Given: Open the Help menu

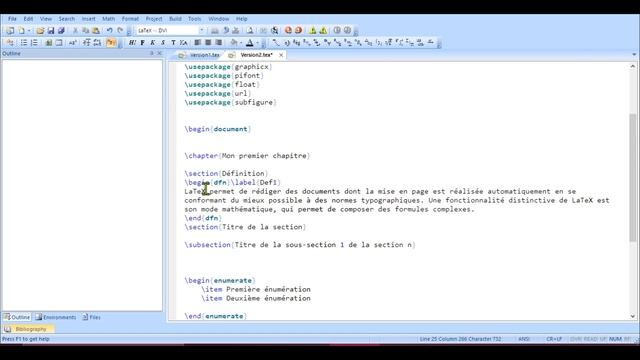Looking at the screenshot, I should pos(242,19).
